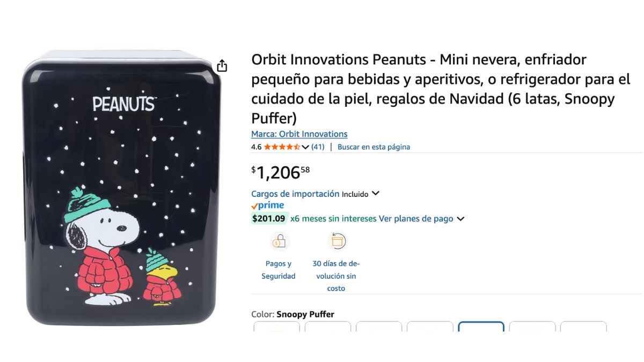Image resolution: width=644 pixels, height=362 pixels.
Task: Click the PEANUTS logo on the mini fridge
Action: click(125, 104)
